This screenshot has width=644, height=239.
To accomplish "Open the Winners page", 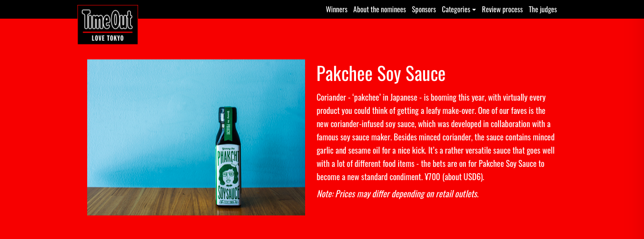I will 336,9.
